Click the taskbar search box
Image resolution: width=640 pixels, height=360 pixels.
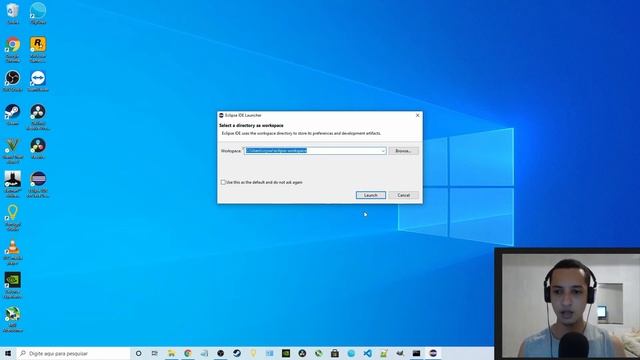pyautogui.click(x=73, y=353)
